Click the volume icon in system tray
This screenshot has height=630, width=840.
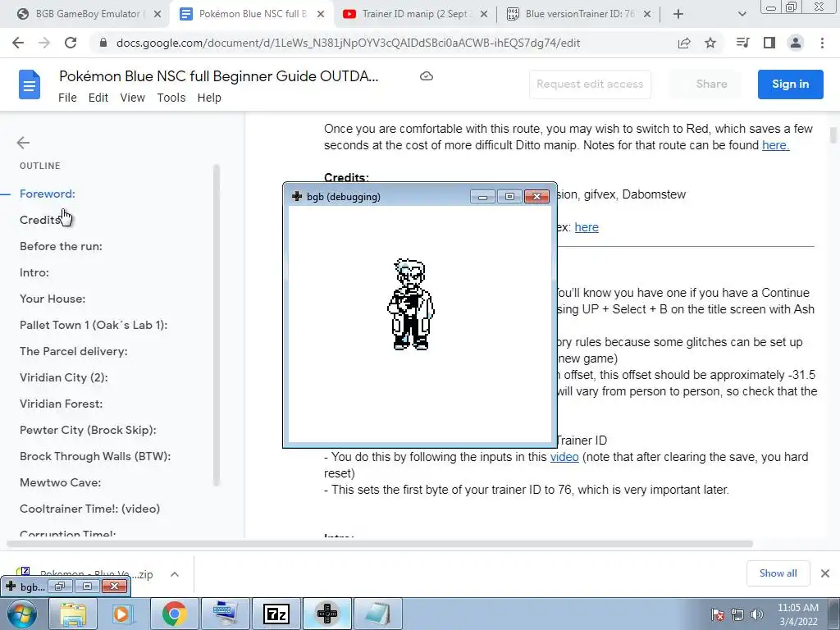(x=757, y=614)
